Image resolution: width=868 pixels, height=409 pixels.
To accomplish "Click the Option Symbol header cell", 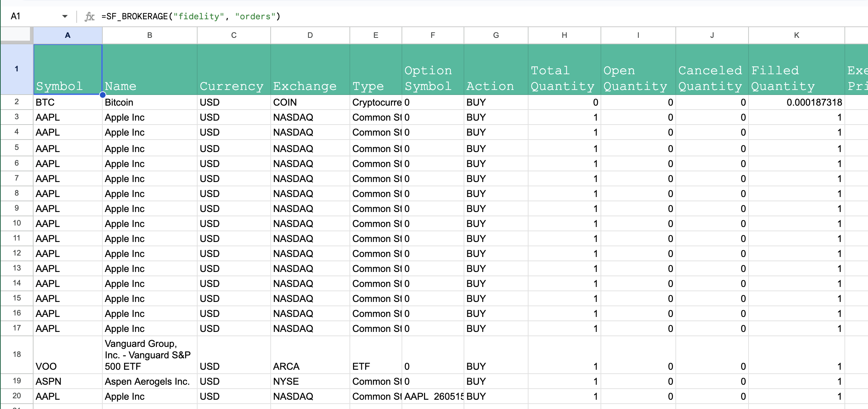I will (x=433, y=69).
